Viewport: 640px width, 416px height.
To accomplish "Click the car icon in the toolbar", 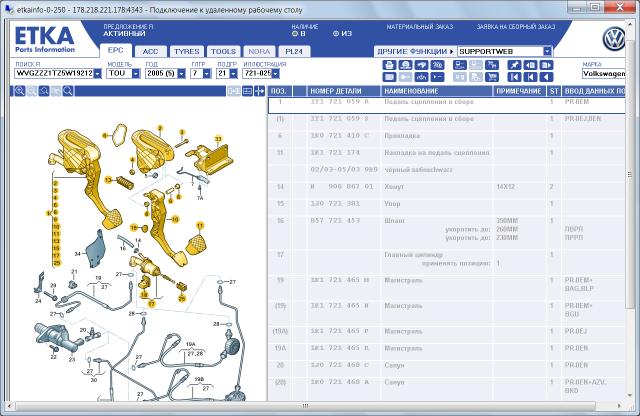I will coord(421,65).
